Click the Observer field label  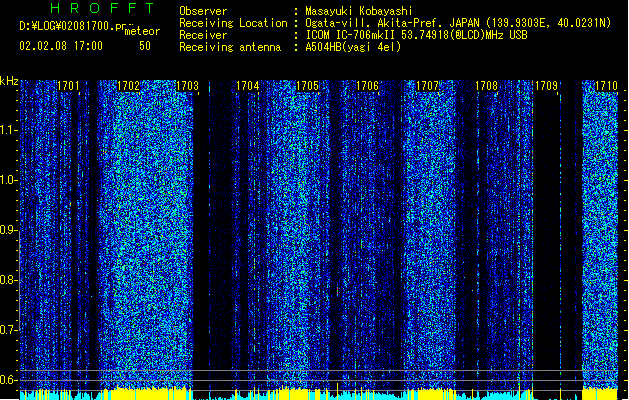coord(203,11)
